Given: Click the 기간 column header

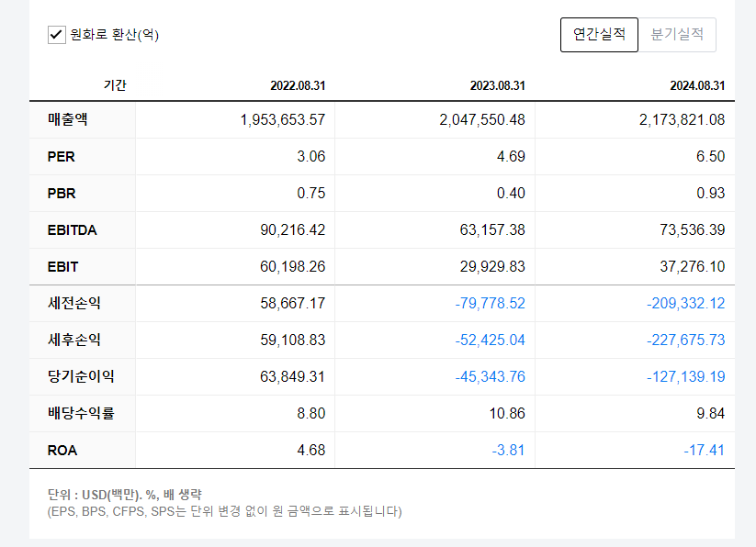Looking at the screenshot, I should [x=115, y=85].
